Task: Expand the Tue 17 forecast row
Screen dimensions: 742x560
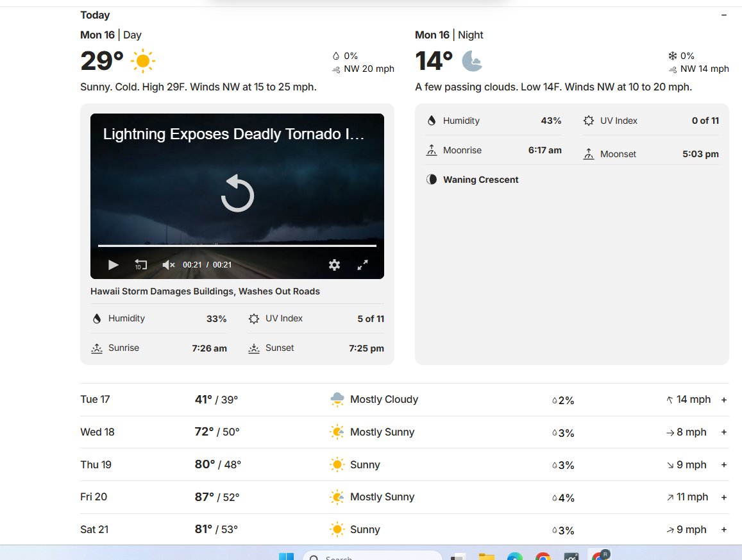Action: pyautogui.click(x=723, y=400)
